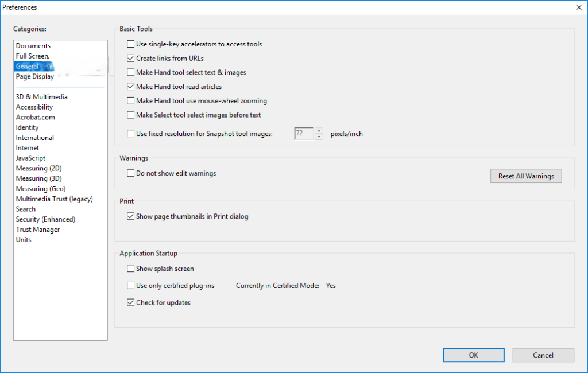The height and width of the screenshot is (373, 588).
Task: Check Use only certified plug-ins
Action: tap(130, 286)
